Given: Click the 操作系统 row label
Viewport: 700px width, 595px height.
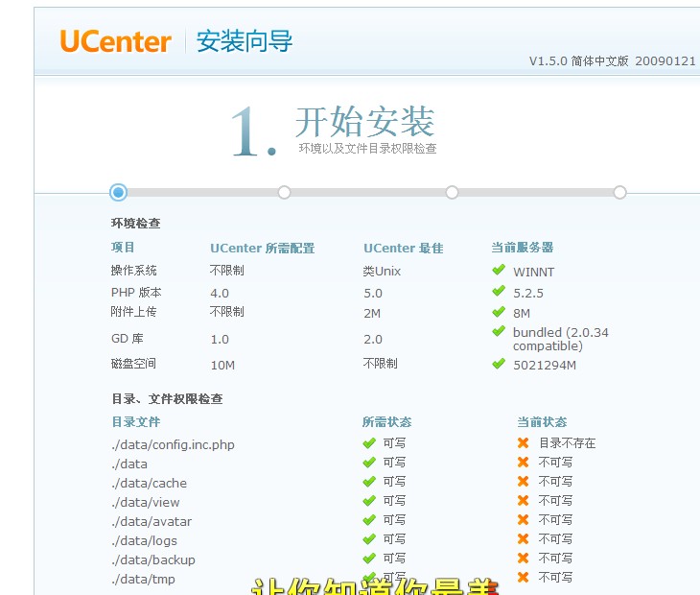Looking at the screenshot, I should pos(133,271).
